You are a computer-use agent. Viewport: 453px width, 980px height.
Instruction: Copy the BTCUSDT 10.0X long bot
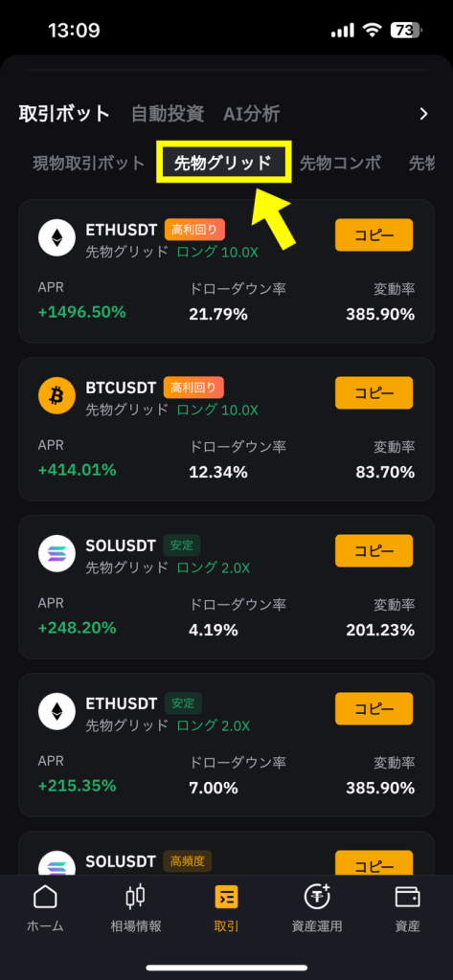click(374, 393)
